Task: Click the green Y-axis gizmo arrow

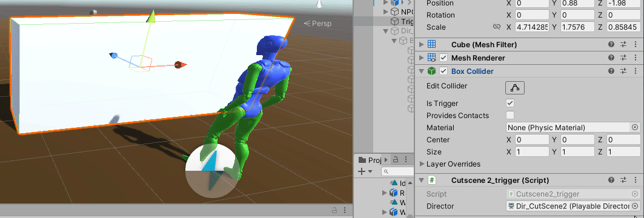Action: [151, 16]
